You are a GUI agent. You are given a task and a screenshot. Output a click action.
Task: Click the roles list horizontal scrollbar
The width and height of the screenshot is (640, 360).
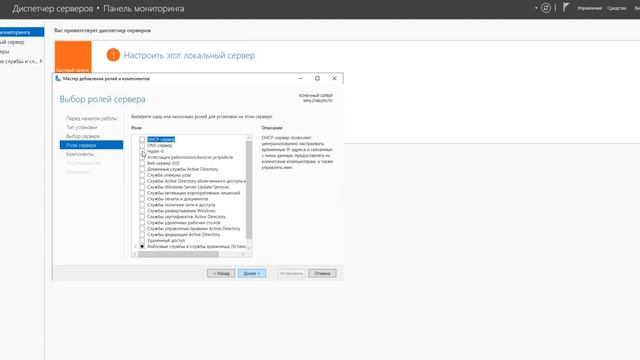click(x=178, y=254)
